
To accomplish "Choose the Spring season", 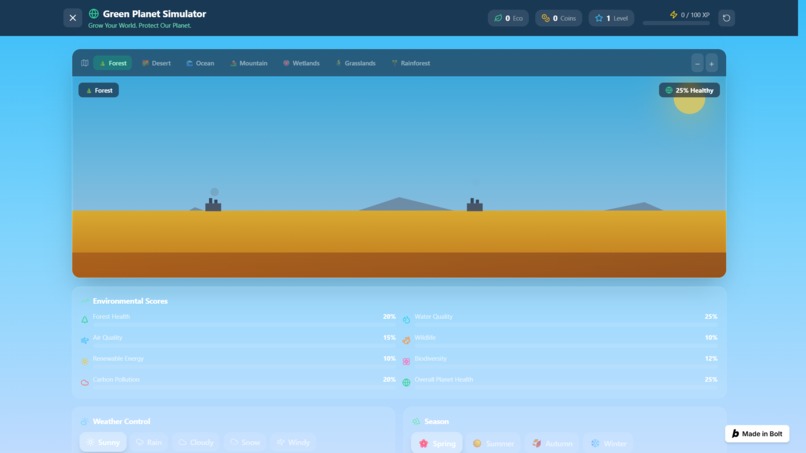I will 437,443.
